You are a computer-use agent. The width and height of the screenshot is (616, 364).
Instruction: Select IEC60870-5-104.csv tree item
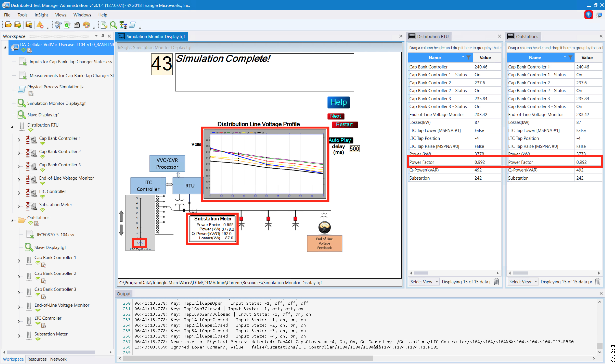tap(55, 235)
